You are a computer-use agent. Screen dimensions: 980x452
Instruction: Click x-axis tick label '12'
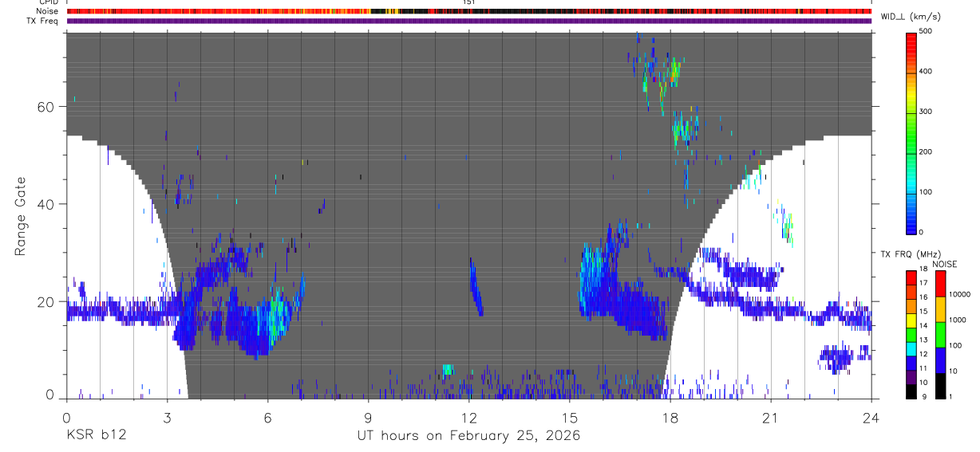pyautogui.click(x=469, y=417)
